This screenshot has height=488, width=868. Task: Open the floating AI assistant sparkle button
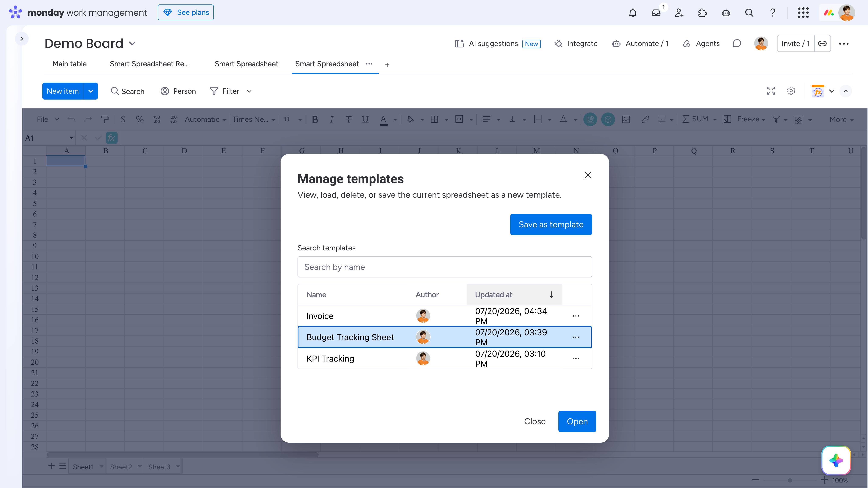coord(836,460)
